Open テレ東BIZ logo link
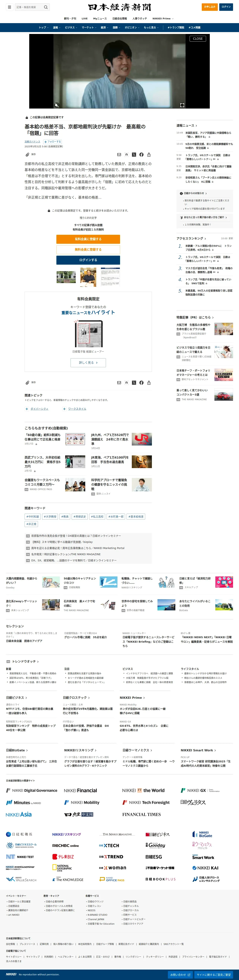The height and width of the screenshot is (980, 239). pos(63,856)
